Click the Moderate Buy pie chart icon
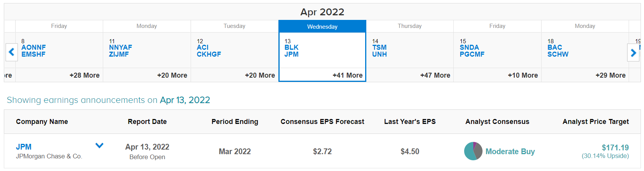This screenshot has height=171, width=644. 473,151
